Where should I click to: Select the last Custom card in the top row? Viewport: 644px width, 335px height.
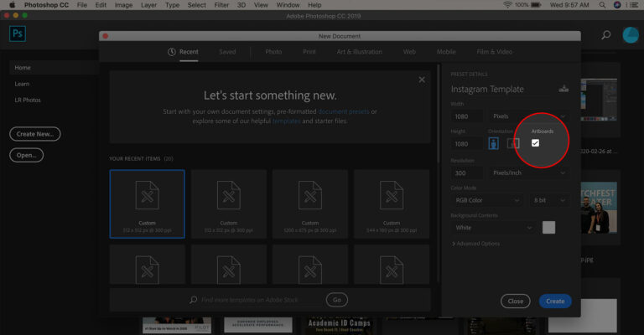[x=392, y=204]
